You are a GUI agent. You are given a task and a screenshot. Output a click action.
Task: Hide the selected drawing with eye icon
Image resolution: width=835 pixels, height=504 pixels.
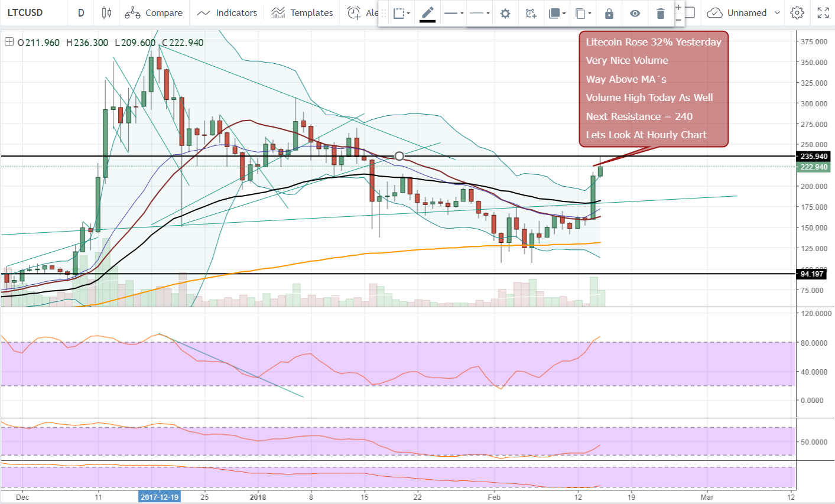635,13
